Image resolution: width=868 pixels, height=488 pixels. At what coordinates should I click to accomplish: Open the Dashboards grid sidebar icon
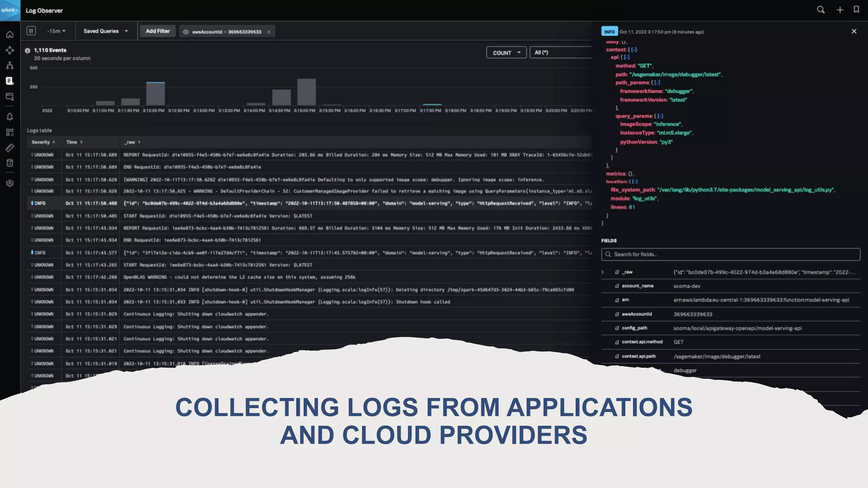(x=10, y=132)
